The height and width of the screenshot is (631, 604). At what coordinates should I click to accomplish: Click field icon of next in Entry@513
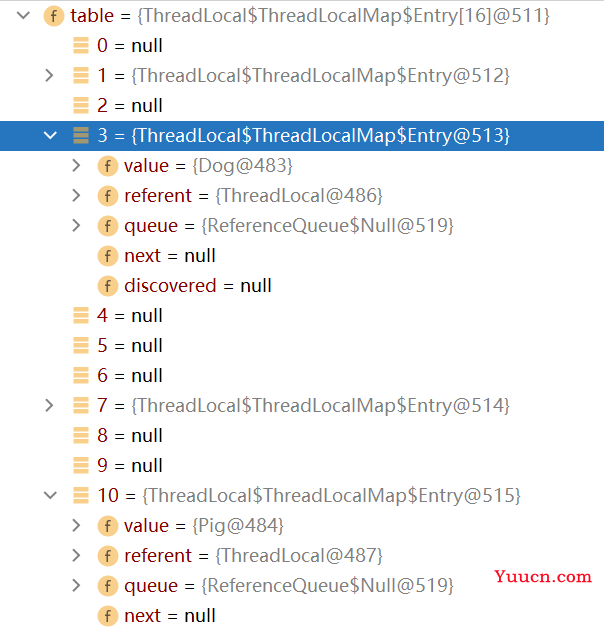(108, 256)
